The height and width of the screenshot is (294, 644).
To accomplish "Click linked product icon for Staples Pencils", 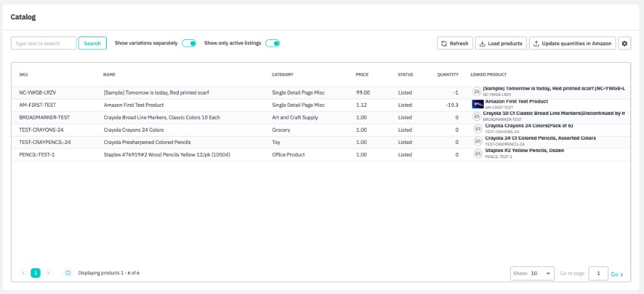I will pos(477,154).
